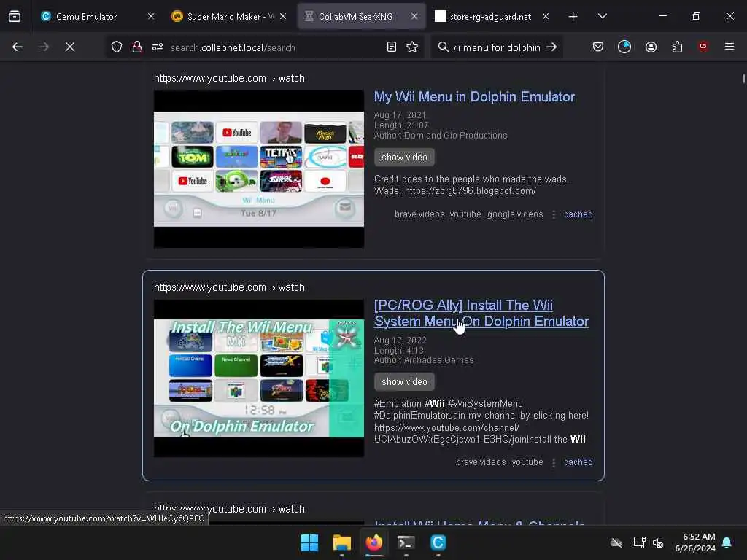Screen dimensions: 747x560
Task: Open 'Install The Wii System Menu' result link
Action: (x=481, y=314)
